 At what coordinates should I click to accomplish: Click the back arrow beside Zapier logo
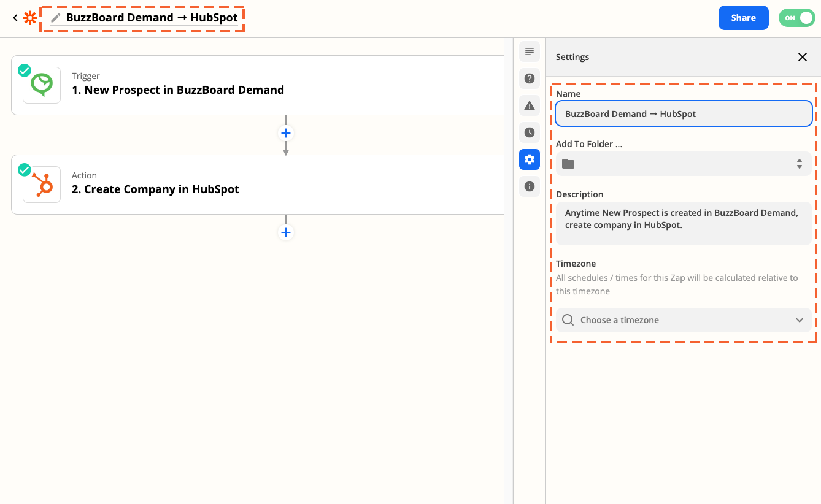coord(15,18)
